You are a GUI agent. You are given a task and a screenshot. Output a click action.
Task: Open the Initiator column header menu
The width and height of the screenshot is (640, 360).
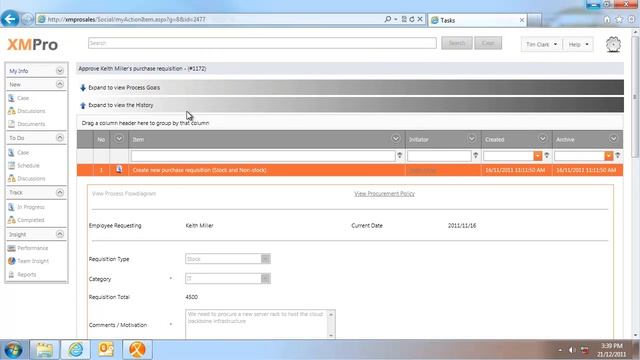(471, 139)
